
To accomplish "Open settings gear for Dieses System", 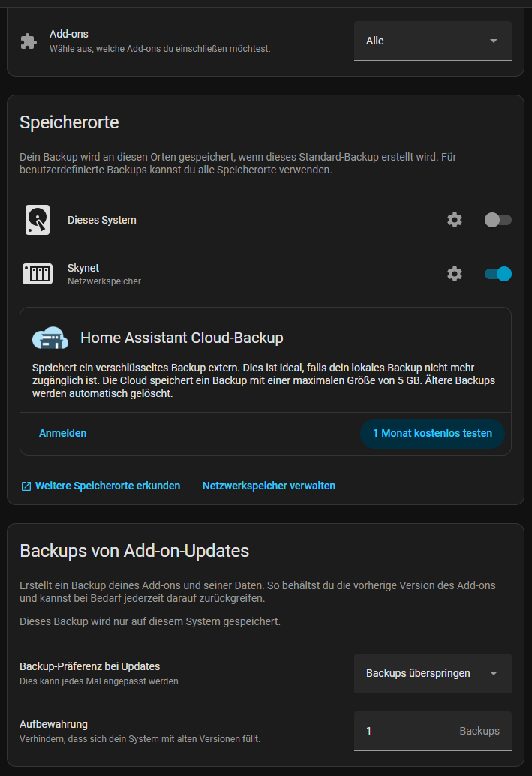I will click(x=455, y=220).
